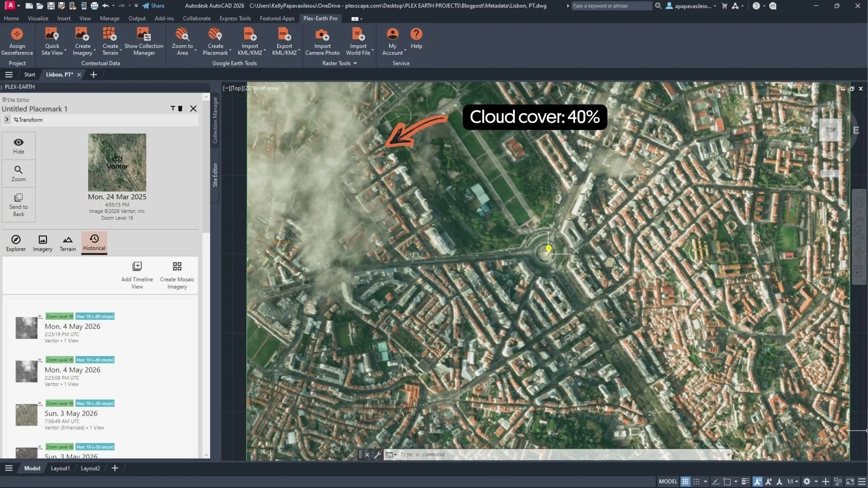
Task: Select Sun. 3 May 2026 7:56:49 AM image thumbnail
Action: coord(27,415)
